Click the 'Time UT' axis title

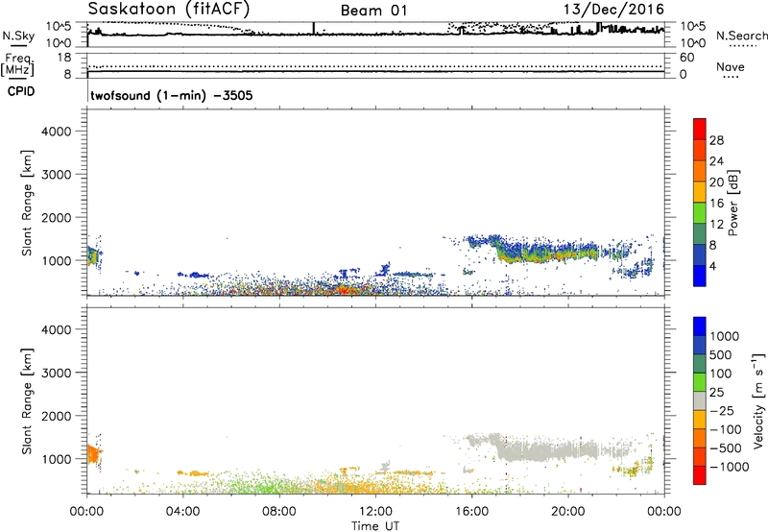click(x=375, y=526)
